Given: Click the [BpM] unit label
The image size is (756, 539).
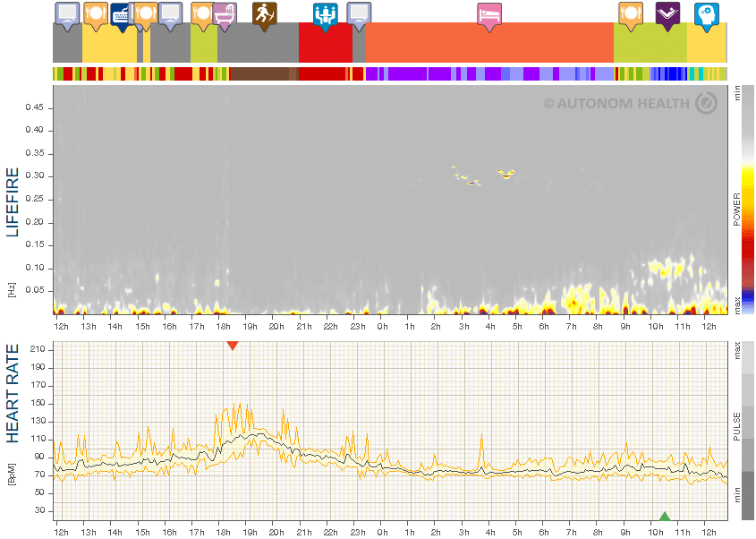Looking at the screenshot, I should tap(12, 475).
